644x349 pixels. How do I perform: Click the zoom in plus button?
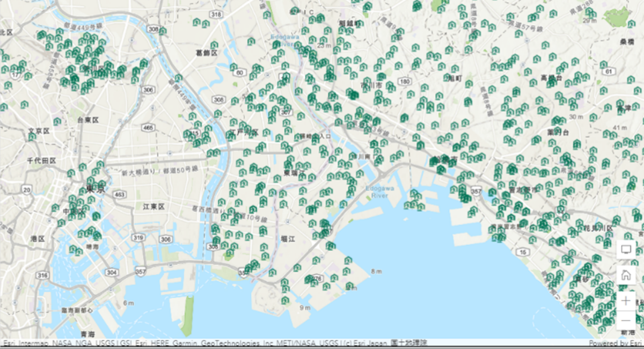[626, 301]
